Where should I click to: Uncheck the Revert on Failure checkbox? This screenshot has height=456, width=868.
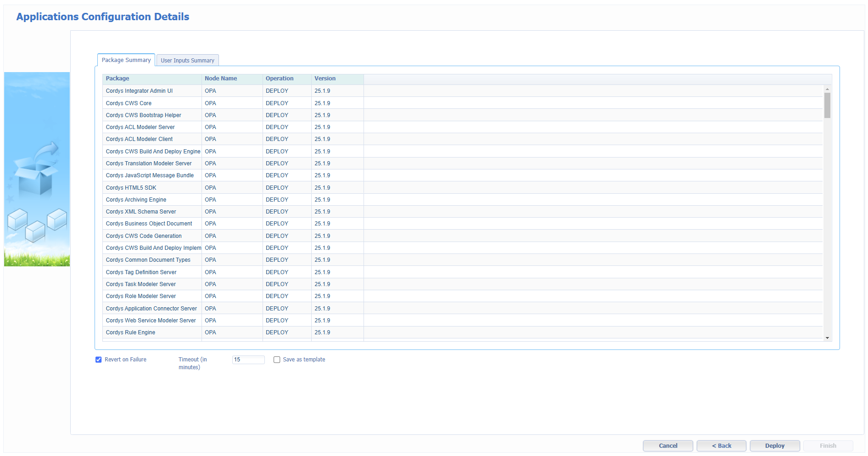pos(98,360)
